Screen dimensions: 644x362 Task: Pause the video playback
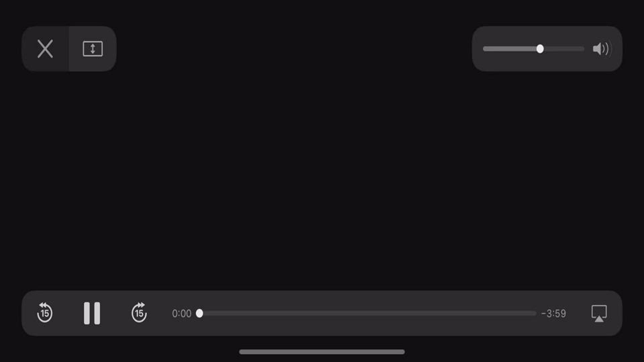[92, 313]
